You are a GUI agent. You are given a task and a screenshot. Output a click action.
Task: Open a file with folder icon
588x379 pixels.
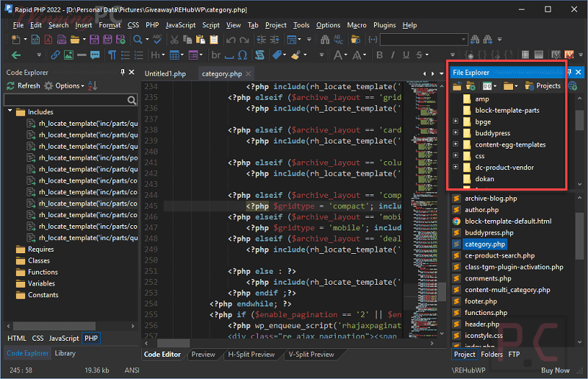[x=75, y=40]
